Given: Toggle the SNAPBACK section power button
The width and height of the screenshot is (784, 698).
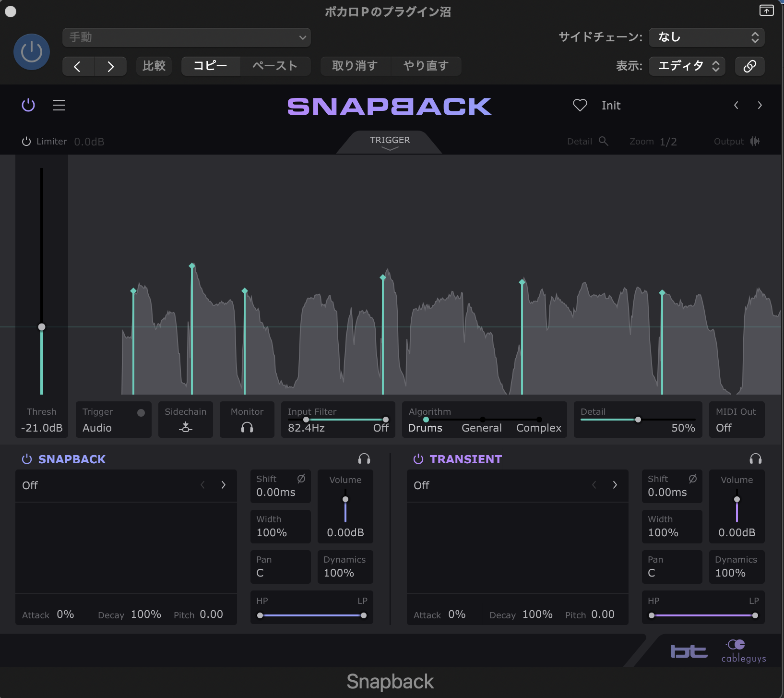Looking at the screenshot, I should tap(27, 459).
